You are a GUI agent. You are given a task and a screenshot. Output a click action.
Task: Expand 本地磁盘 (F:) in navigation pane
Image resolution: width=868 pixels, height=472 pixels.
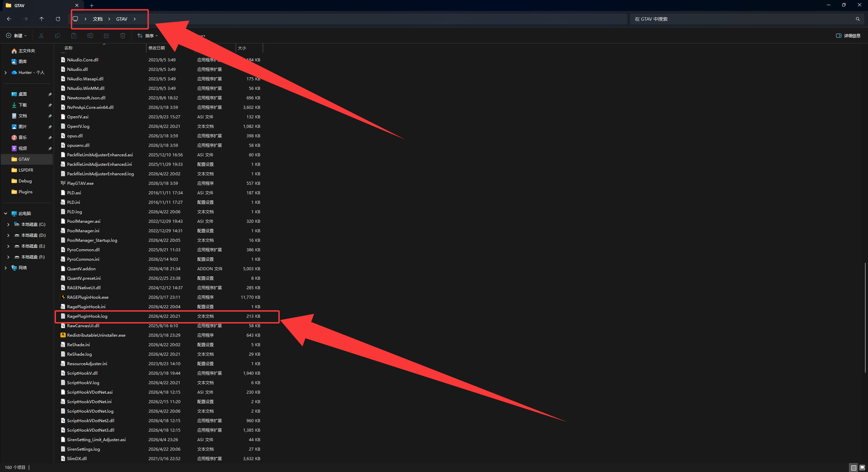click(8, 257)
